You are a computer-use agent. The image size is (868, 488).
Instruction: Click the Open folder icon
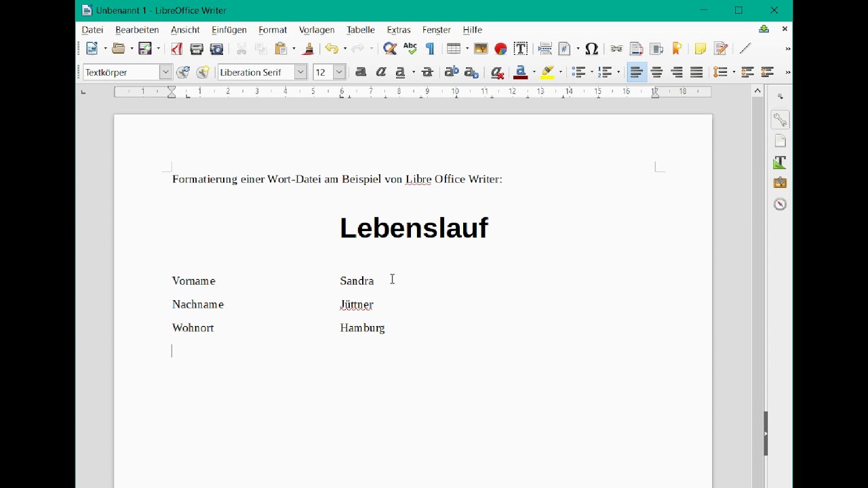[119, 49]
